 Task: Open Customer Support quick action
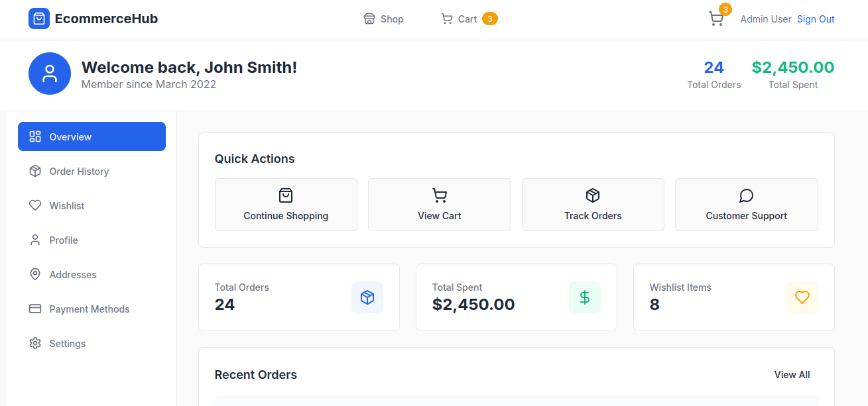746,205
